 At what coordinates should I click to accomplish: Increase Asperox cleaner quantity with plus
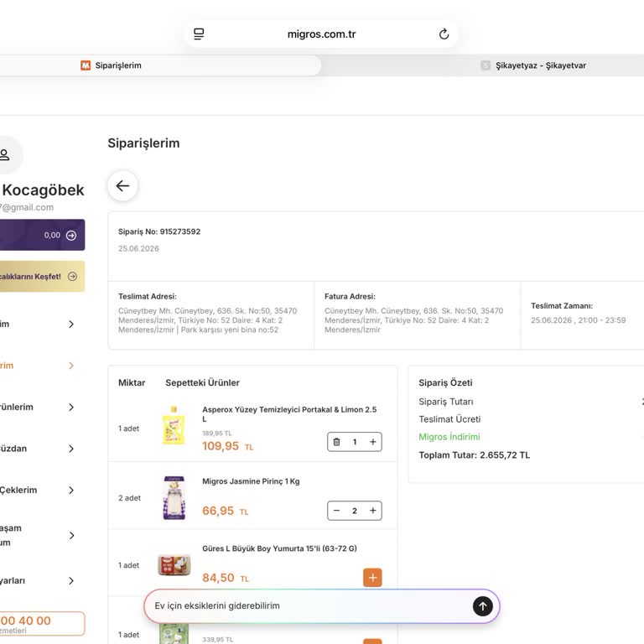[373, 442]
